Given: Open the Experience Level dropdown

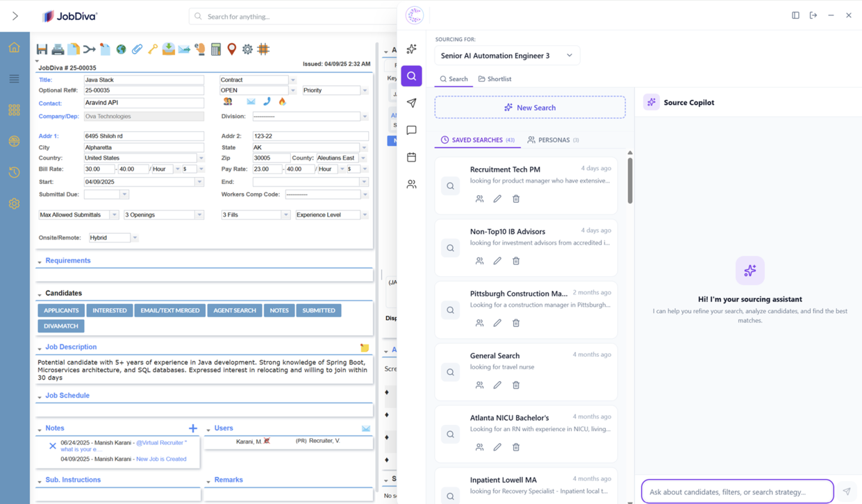Looking at the screenshot, I should [365, 215].
